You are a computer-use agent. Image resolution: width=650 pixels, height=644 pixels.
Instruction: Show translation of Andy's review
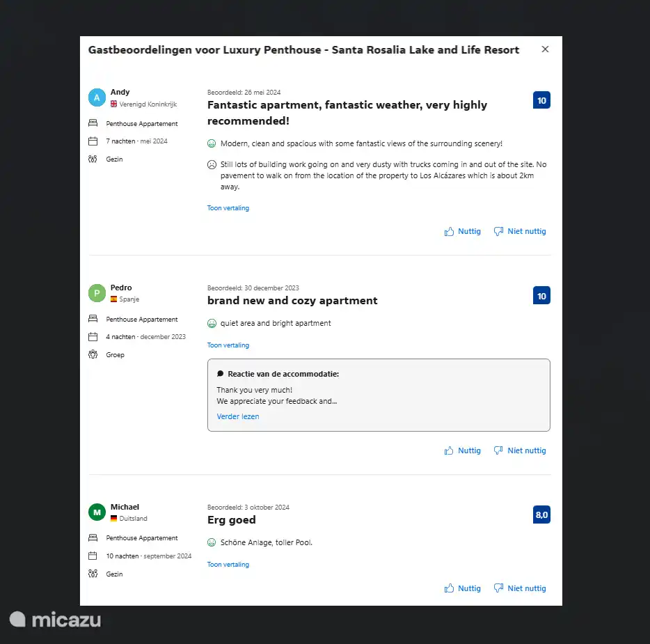(228, 208)
